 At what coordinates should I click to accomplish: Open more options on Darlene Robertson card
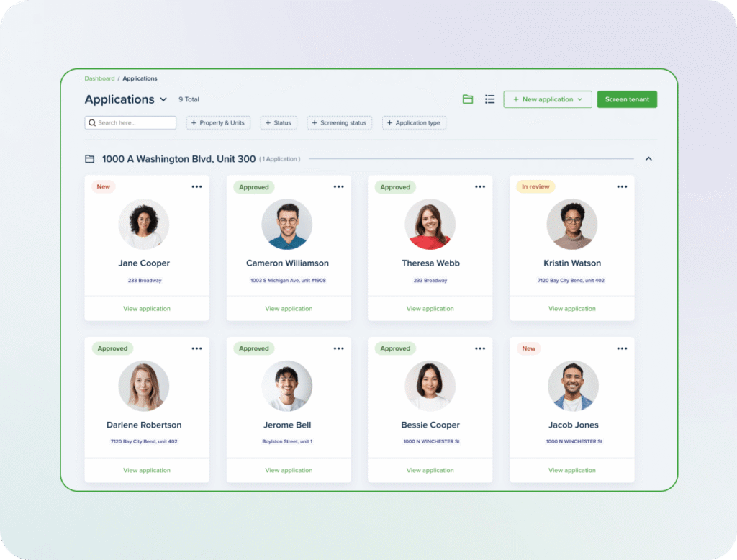pyautogui.click(x=196, y=348)
